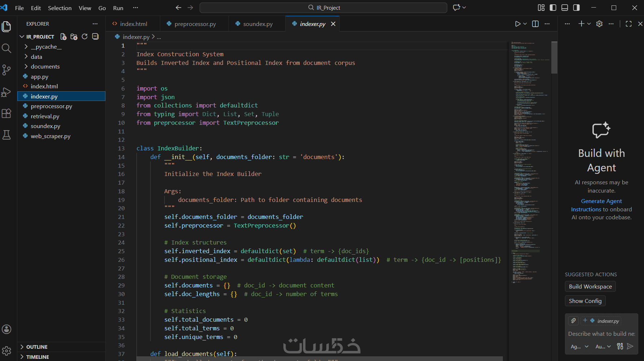Open the Testing flask view

tap(6, 135)
